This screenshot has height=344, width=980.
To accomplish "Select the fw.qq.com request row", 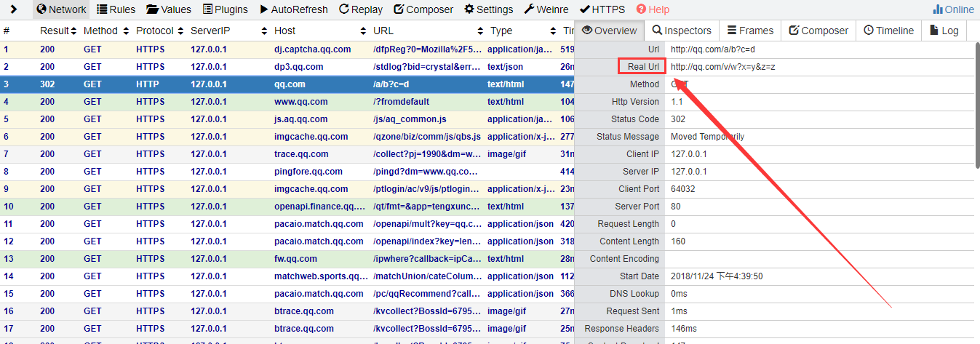I will [x=287, y=259].
